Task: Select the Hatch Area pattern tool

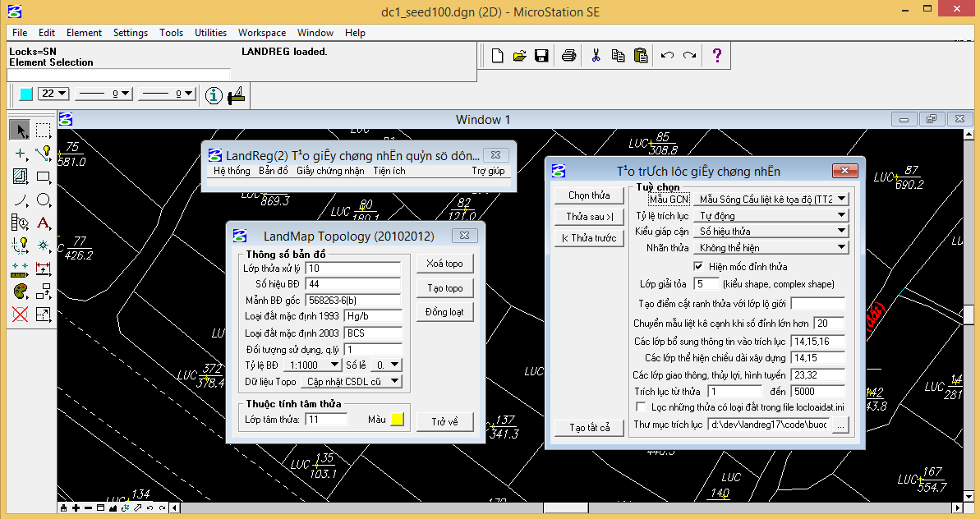Action: pyautogui.click(x=20, y=177)
